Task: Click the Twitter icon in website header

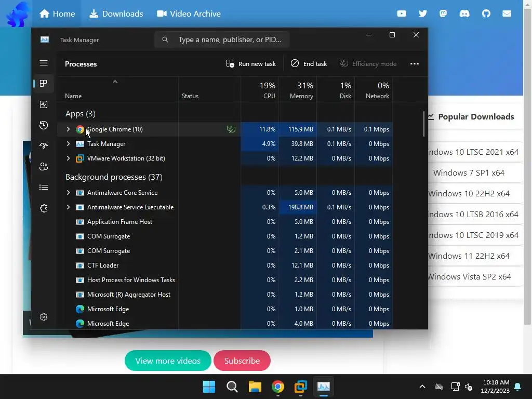Action: tap(422, 14)
